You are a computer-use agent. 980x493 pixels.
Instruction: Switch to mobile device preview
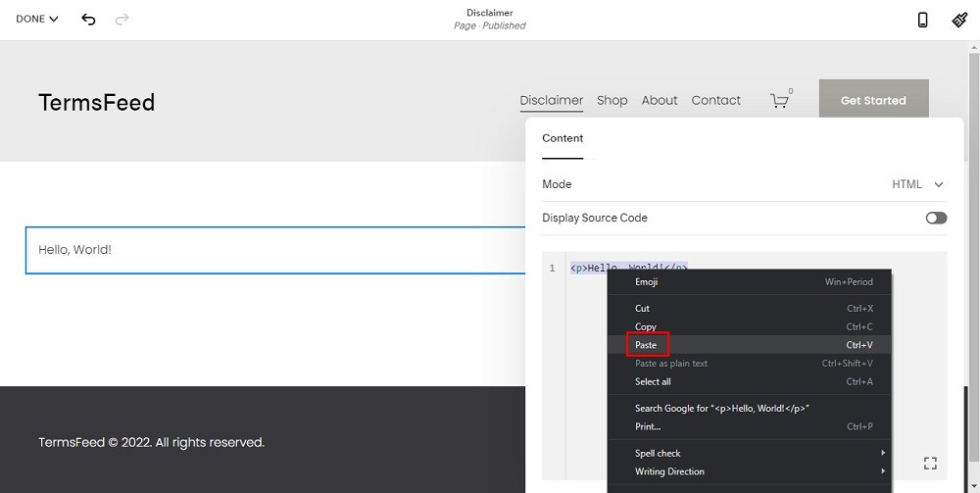[x=922, y=20]
